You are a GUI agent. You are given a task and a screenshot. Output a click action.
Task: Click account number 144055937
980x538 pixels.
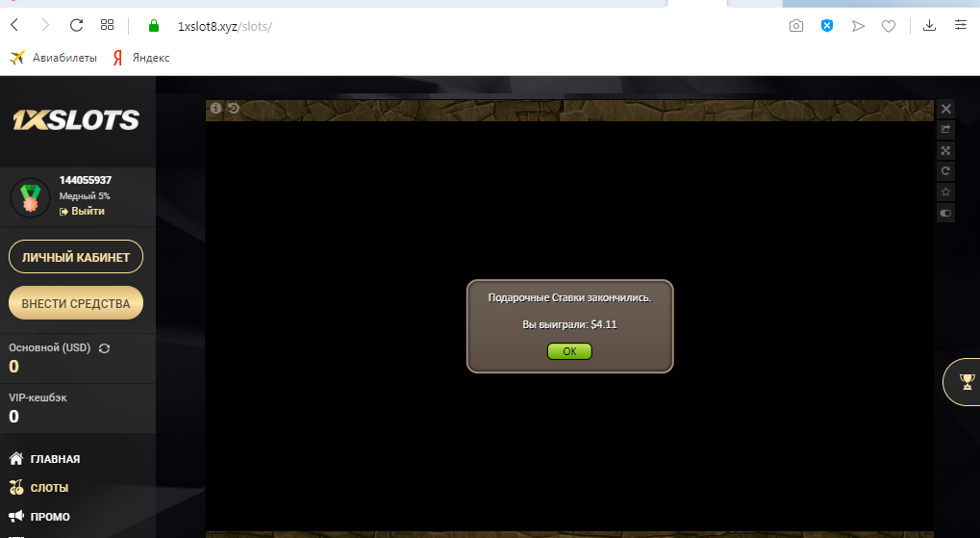click(85, 180)
